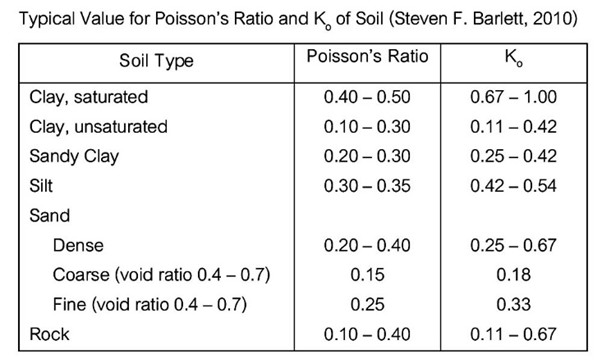This screenshot has height=363, width=602.
Task: Select the Sandy Clay row label
Action: (x=74, y=157)
